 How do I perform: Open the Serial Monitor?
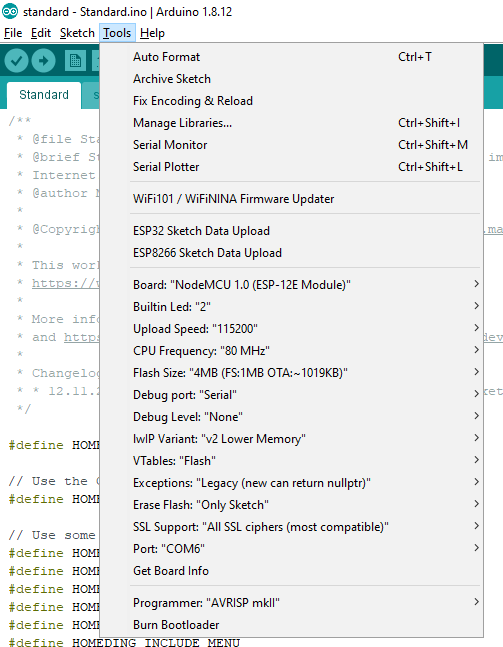(291, 145)
